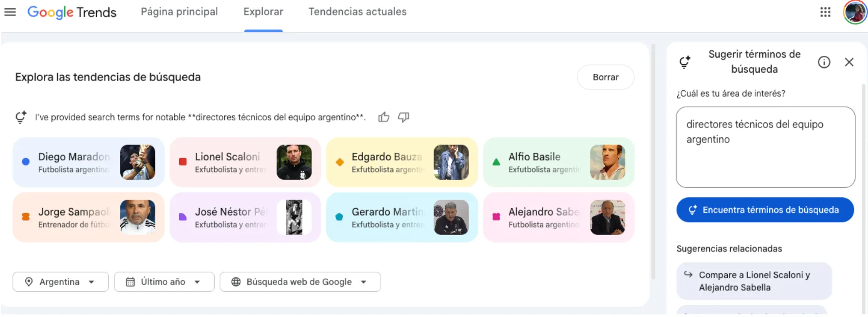
Task: Close the Sugerir términos de búsqueda panel
Action: click(x=849, y=62)
